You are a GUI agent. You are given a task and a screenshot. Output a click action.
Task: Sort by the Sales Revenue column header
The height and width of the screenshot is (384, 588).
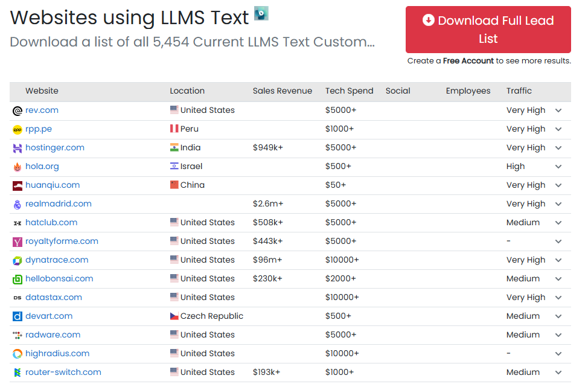pos(283,91)
